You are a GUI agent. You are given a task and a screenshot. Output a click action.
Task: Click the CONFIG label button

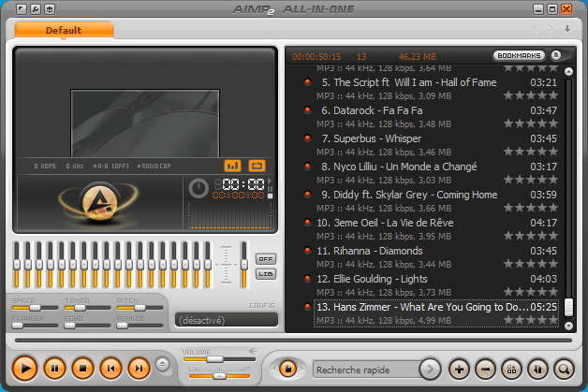262,305
